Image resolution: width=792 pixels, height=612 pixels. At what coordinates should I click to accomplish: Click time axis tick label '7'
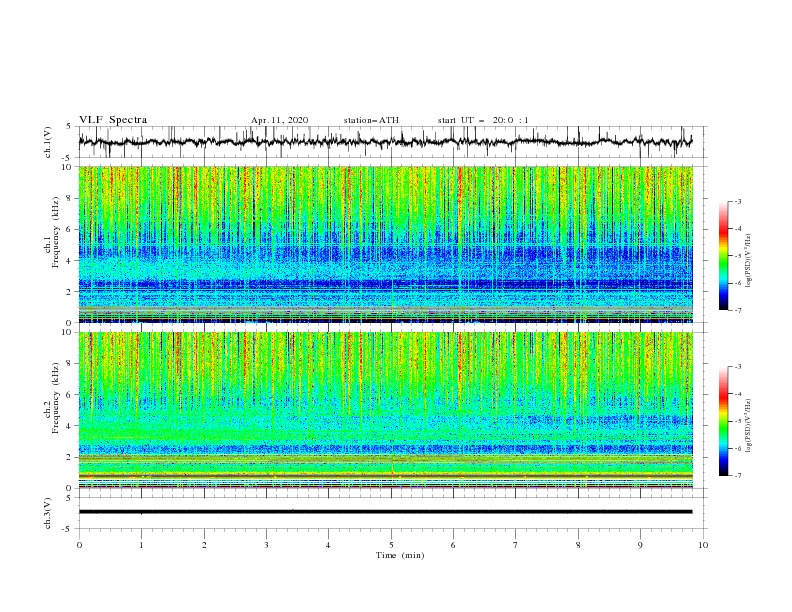516,545
